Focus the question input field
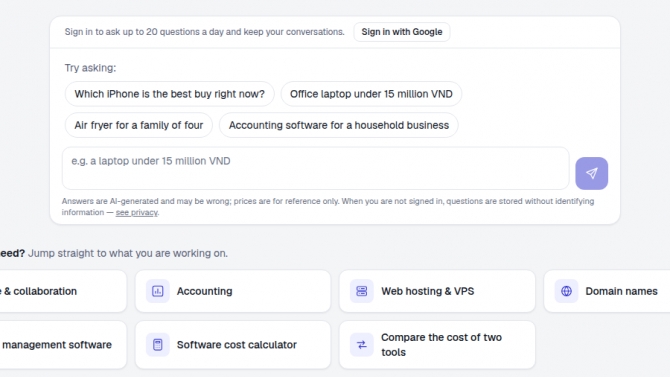Viewport: 670px width, 377px height. pos(316,168)
